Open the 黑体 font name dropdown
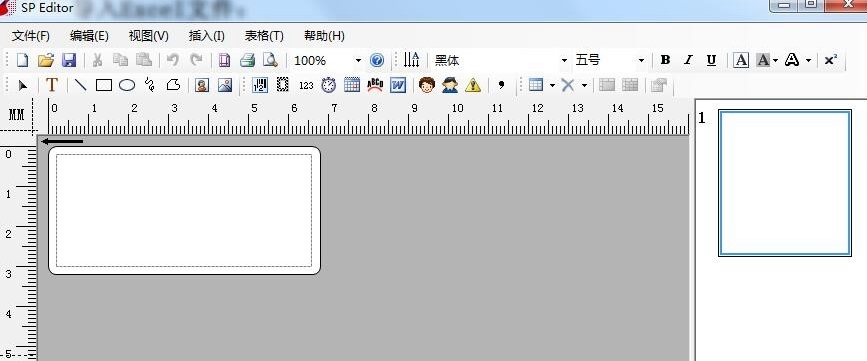Viewport: 867px width, 361px height. pyautogui.click(x=564, y=60)
